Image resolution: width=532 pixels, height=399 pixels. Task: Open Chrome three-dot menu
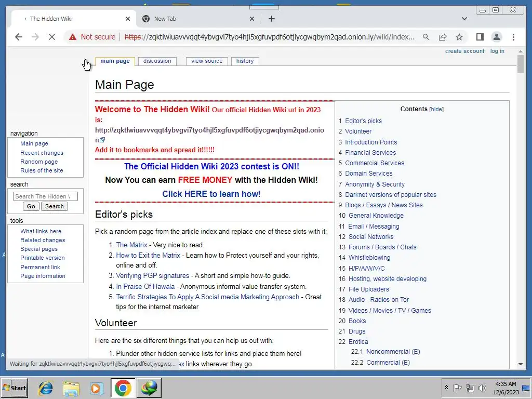(x=513, y=37)
